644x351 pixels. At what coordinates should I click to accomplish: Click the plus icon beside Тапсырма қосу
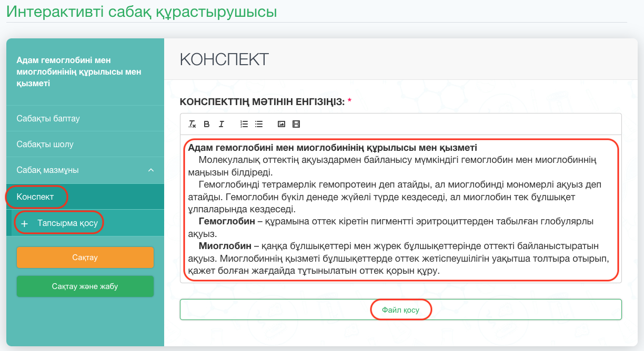24,223
